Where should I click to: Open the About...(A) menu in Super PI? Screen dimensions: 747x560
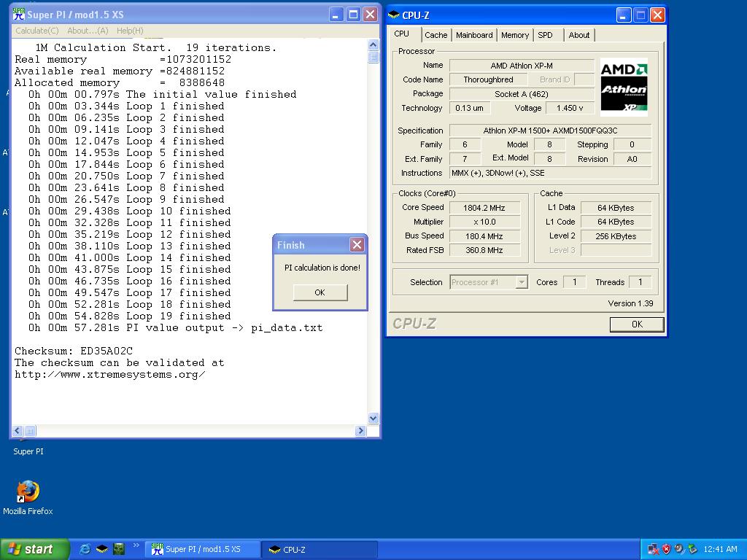coord(88,31)
